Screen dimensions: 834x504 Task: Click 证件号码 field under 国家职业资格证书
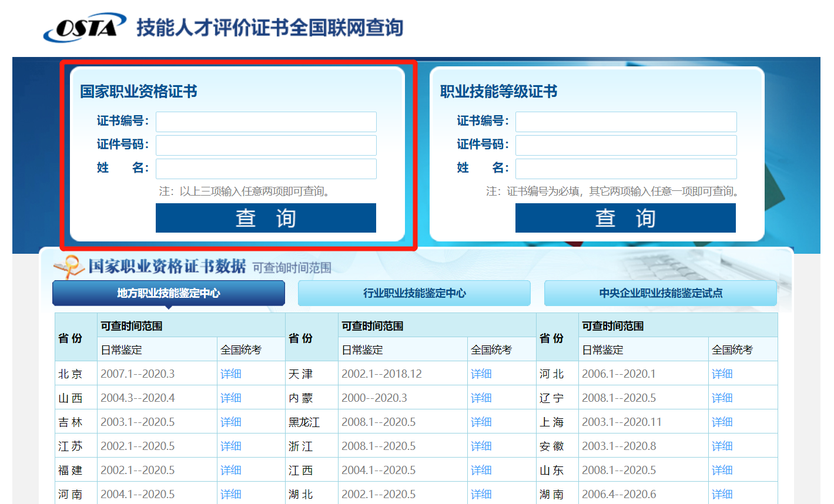(x=266, y=145)
